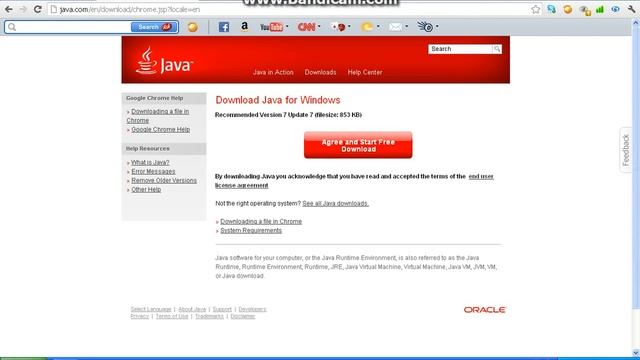Open System Requirements link
The width and height of the screenshot is (640, 360).
(251, 231)
